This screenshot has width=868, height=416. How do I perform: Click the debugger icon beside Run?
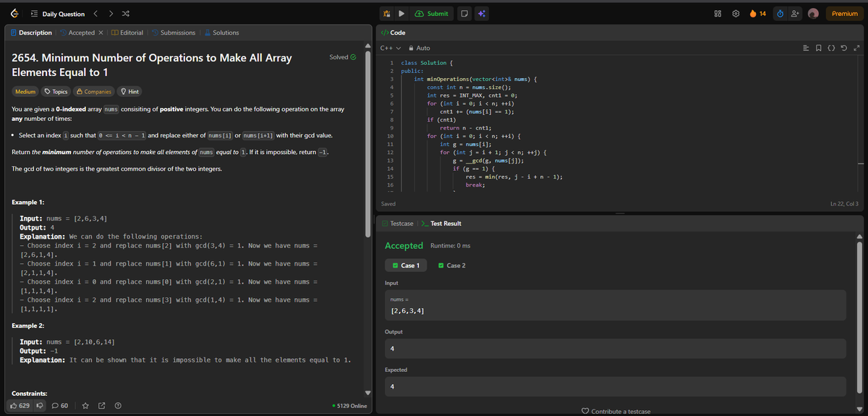coord(387,14)
